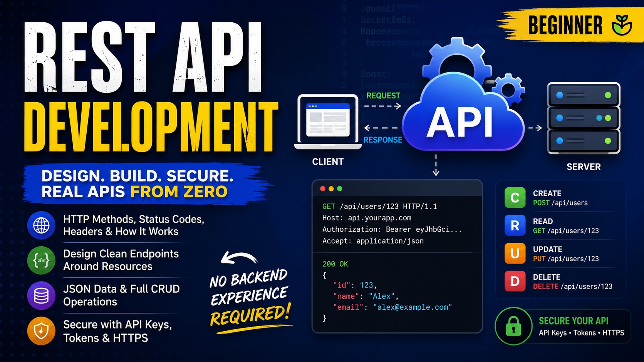The width and height of the screenshot is (644, 362).
Task: Click the CLIENT label
Action: [x=328, y=162]
